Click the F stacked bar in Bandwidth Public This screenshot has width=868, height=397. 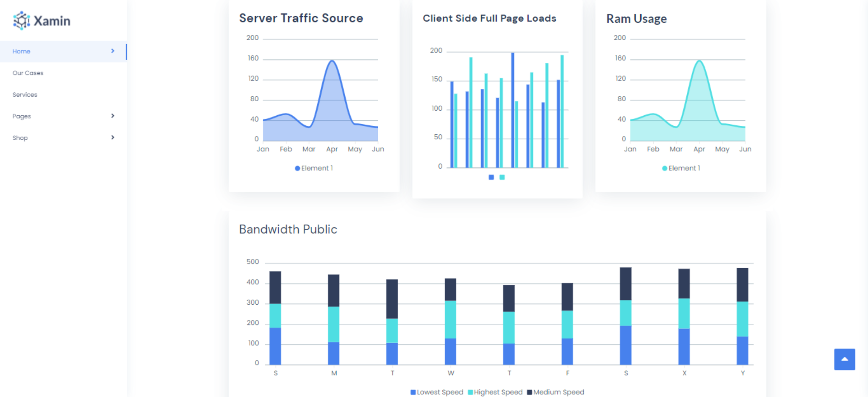[567, 324]
